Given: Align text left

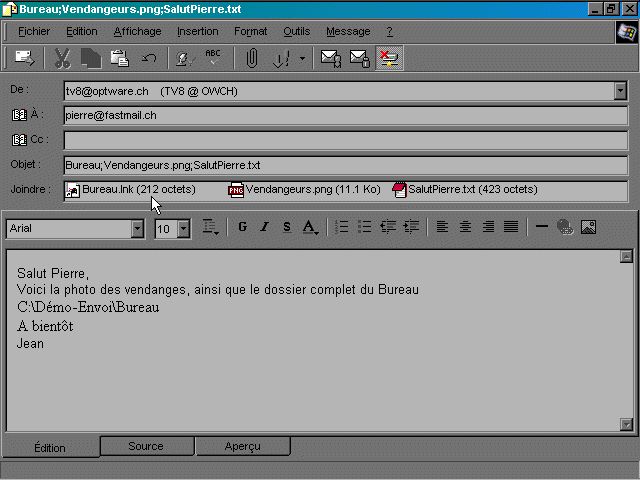Looking at the screenshot, I should (x=442, y=227).
